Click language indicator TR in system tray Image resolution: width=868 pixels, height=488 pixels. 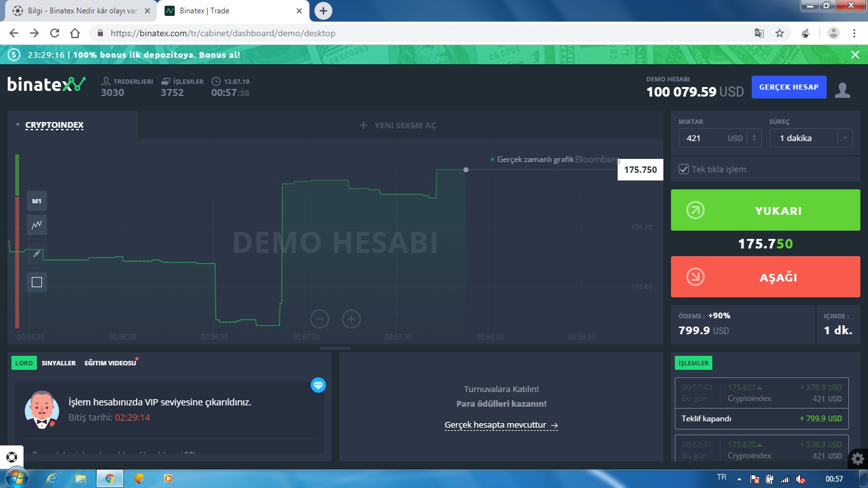click(x=721, y=477)
